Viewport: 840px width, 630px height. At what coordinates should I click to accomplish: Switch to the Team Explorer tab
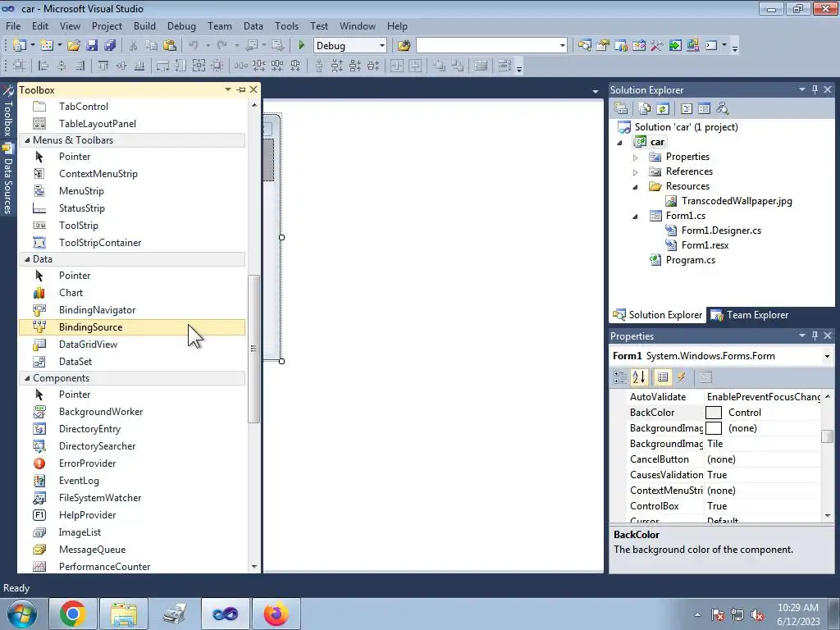click(750, 315)
